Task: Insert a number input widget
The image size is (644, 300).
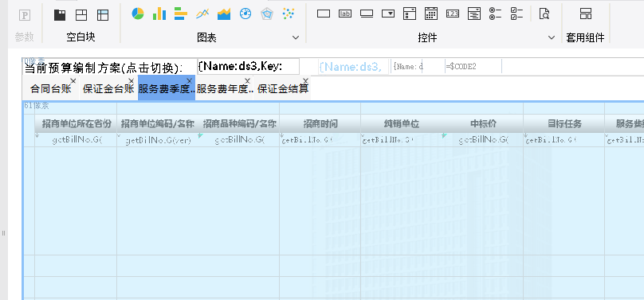Action: point(452,14)
